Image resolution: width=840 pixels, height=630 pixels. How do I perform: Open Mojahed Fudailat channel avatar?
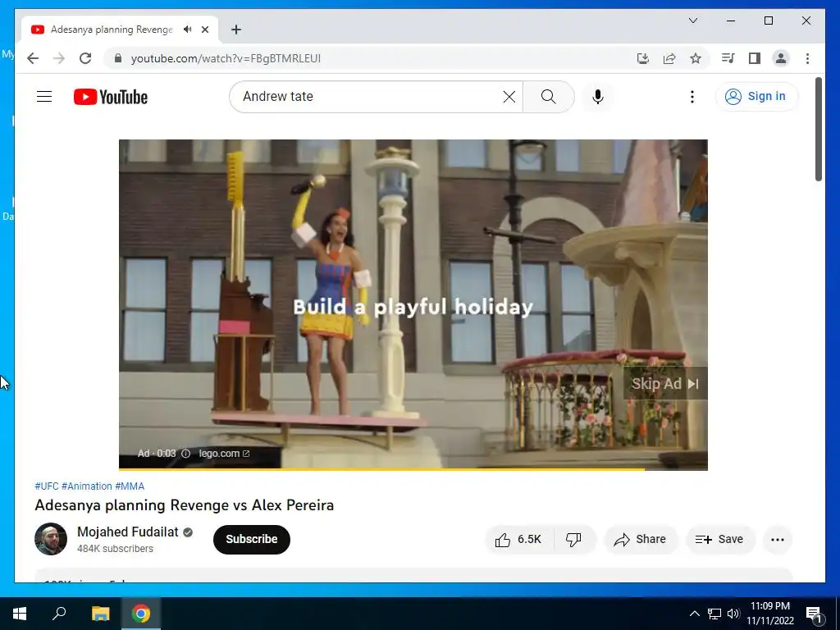click(51, 539)
